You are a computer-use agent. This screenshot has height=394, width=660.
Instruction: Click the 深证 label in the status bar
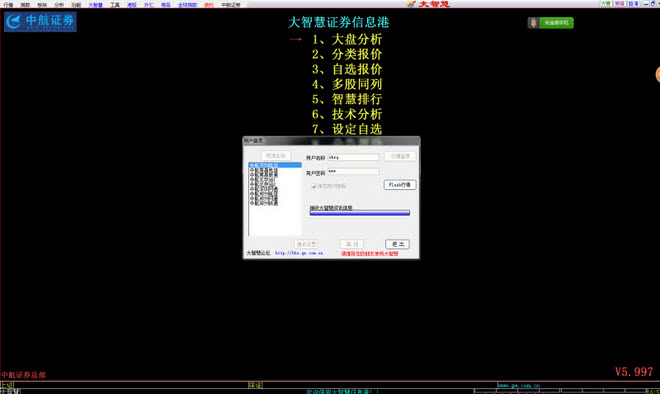point(255,385)
